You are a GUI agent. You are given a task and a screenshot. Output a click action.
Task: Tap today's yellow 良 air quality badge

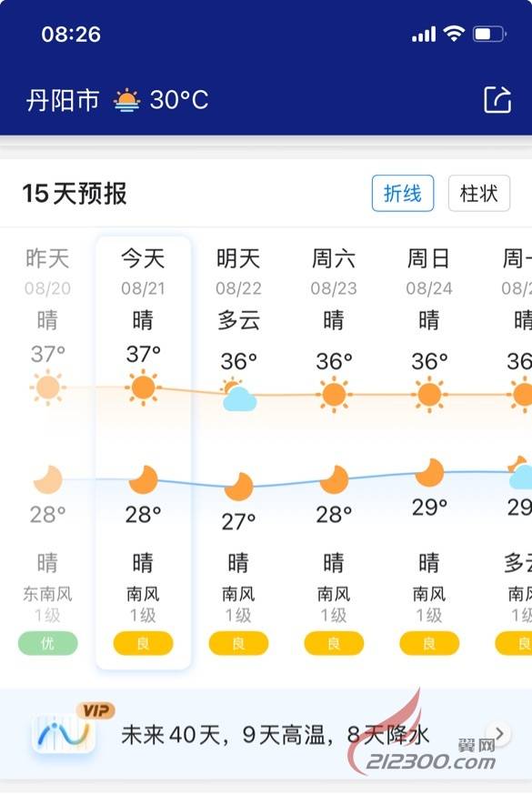(144, 643)
